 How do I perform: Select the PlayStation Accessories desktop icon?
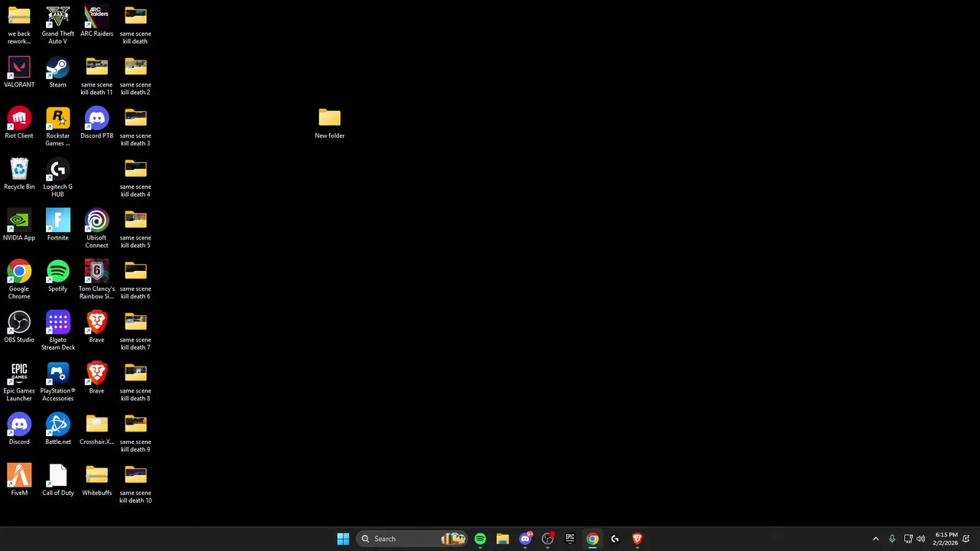57,383
